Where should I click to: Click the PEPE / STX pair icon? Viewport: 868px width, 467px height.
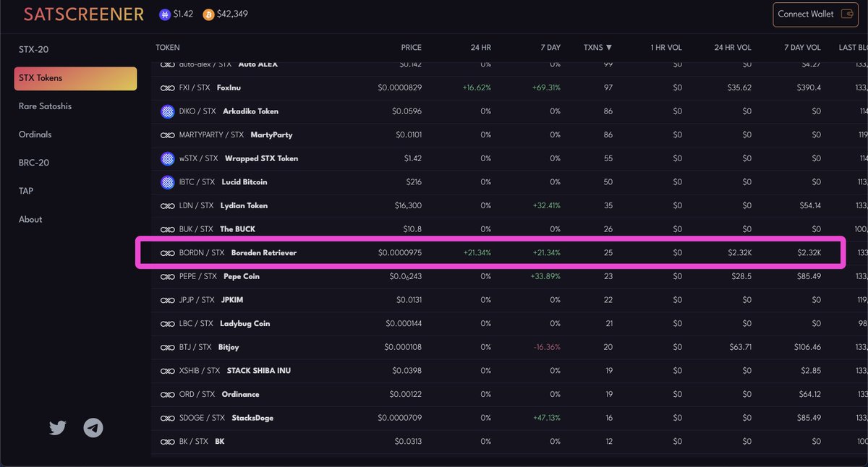tap(167, 276)
